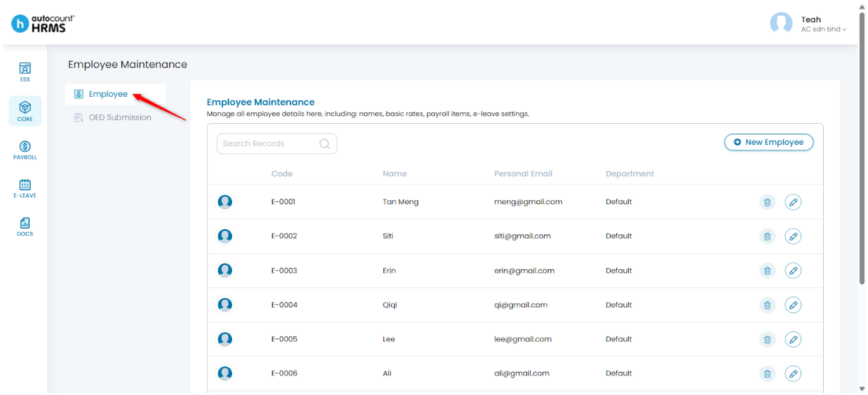Edit employee Qiqi record

(793, 305)
